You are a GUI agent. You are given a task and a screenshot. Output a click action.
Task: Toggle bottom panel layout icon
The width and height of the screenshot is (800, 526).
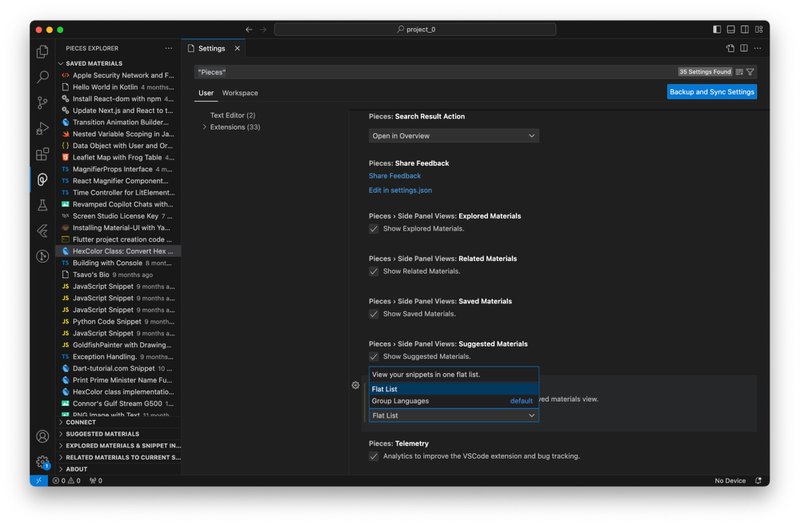point(731,30)
